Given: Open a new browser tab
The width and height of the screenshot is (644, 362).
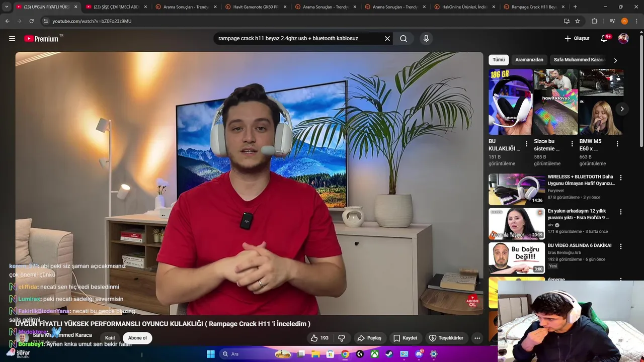Looking at the screenshot, I should click(575, 7).
